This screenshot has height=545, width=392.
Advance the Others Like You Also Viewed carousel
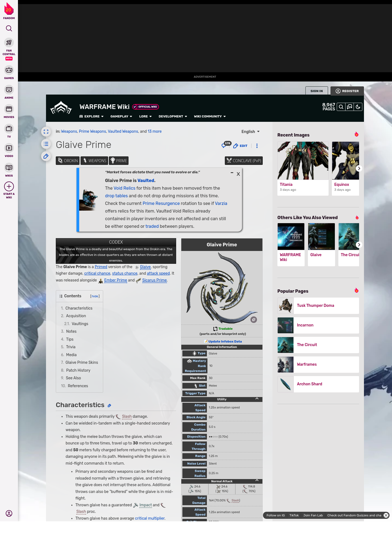point(359,245)
